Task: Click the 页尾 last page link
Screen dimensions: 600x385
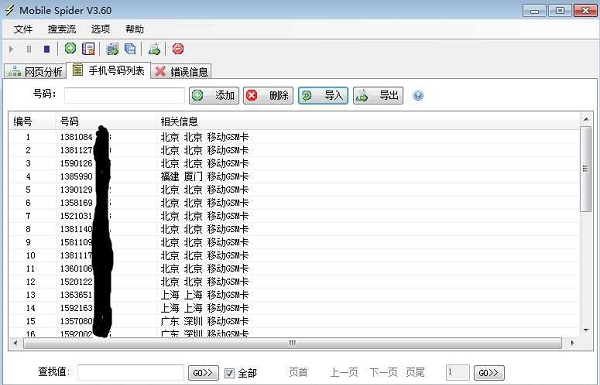Action: click(415, 372)
